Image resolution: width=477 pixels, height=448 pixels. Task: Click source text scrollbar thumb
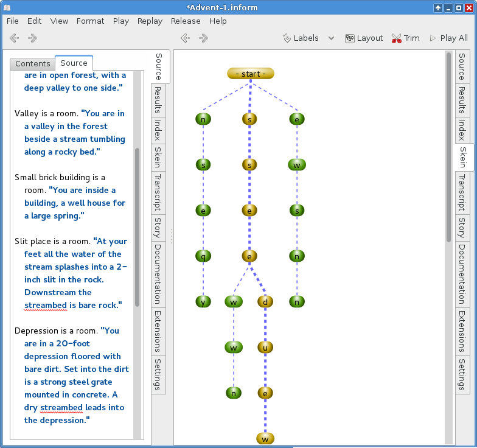click(x=138, y=227)
